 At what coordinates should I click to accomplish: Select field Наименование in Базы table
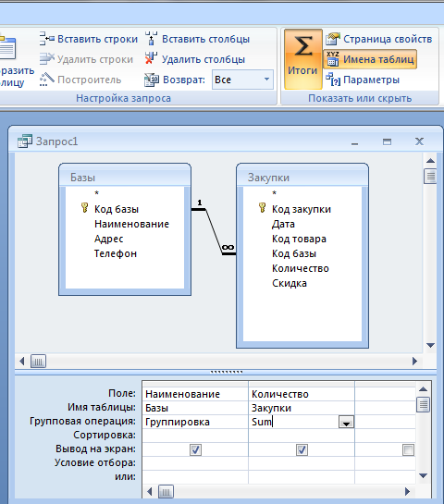click(131, 224)
